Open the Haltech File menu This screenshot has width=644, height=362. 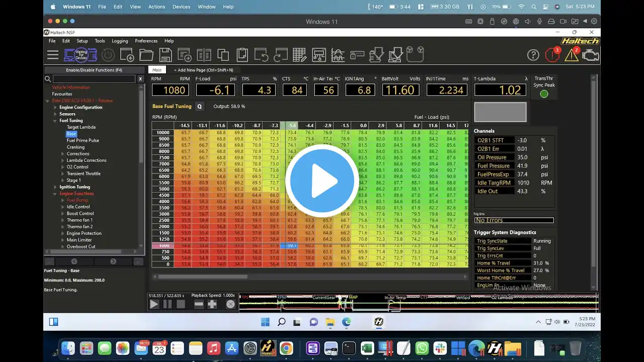[52, 41]
